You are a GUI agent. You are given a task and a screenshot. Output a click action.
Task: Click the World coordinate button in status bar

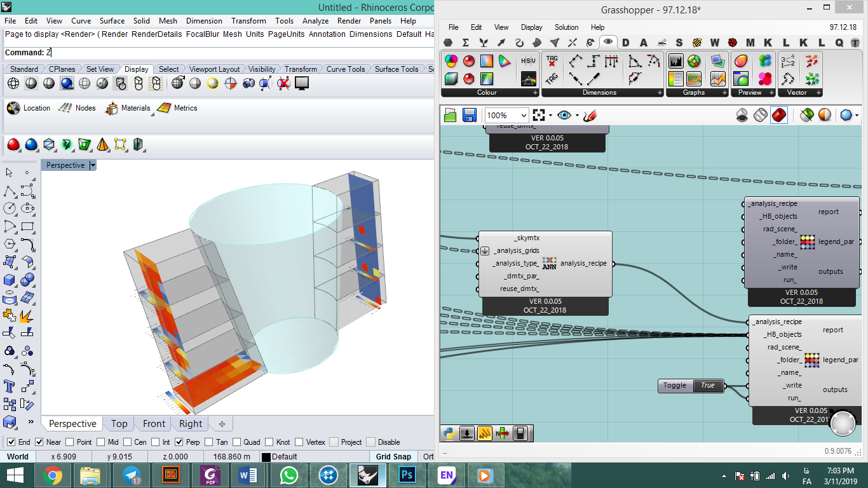click(18, 456)
